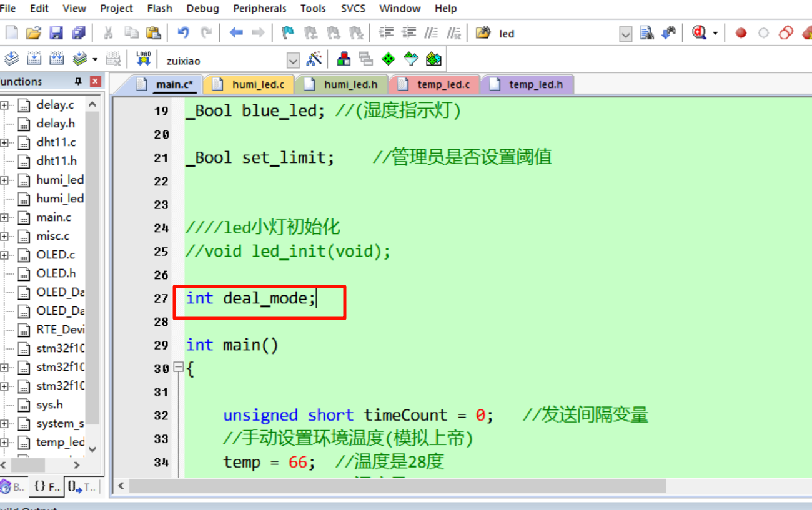Viewport: 812px width, 510px height.
Task: Save the current file with the floppy icon
Action: click(x=56, y=33)
